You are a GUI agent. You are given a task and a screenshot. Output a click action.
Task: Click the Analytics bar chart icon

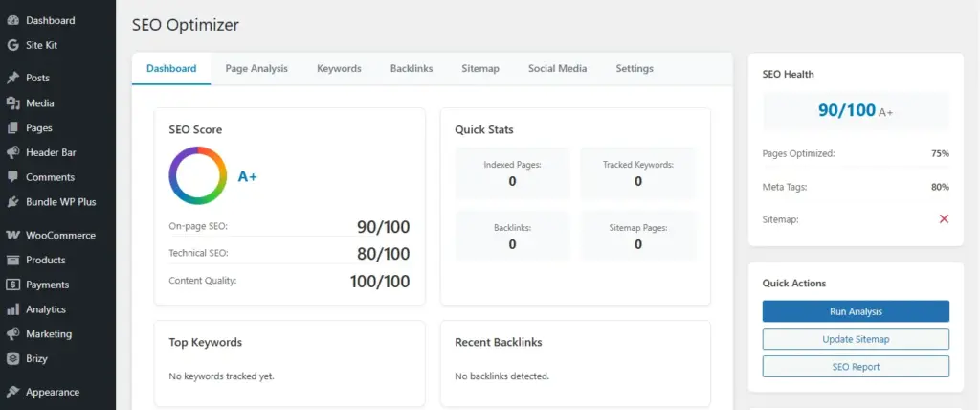click(x=12, y=309)
